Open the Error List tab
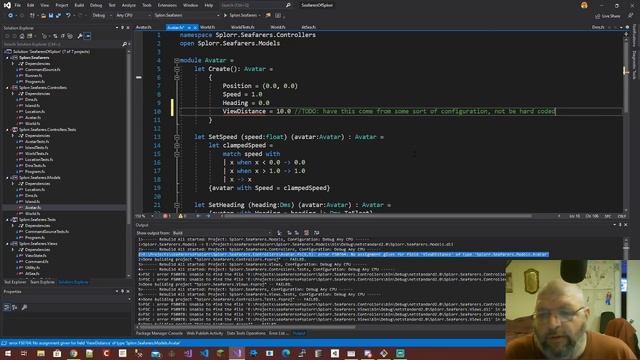 [x=277, y=333]
